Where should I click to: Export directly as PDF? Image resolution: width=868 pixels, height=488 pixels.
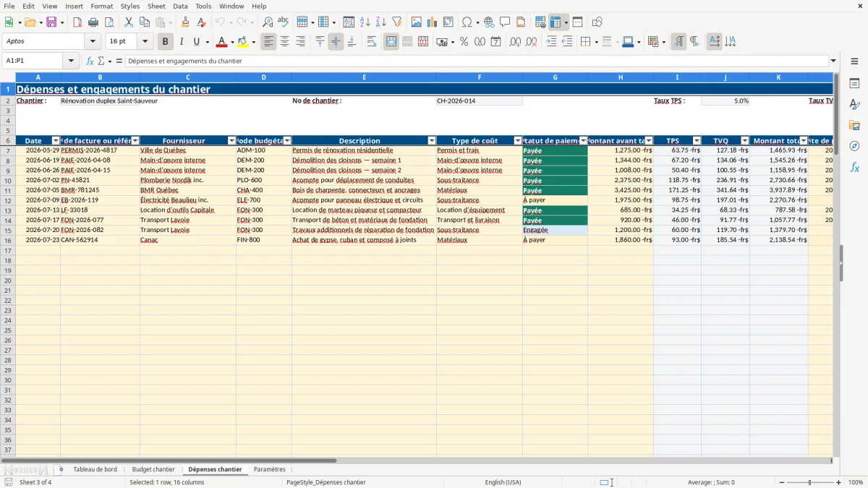coord(77,22)
